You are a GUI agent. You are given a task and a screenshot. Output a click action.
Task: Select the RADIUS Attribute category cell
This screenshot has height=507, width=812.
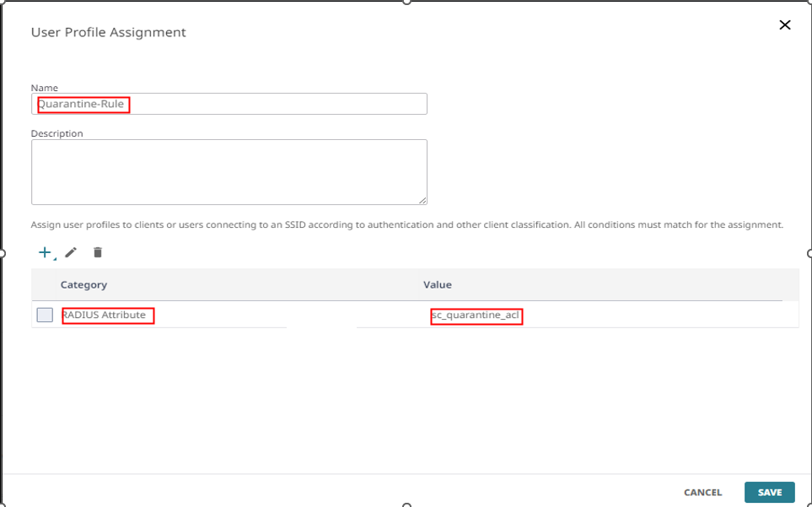coord(104,315)
